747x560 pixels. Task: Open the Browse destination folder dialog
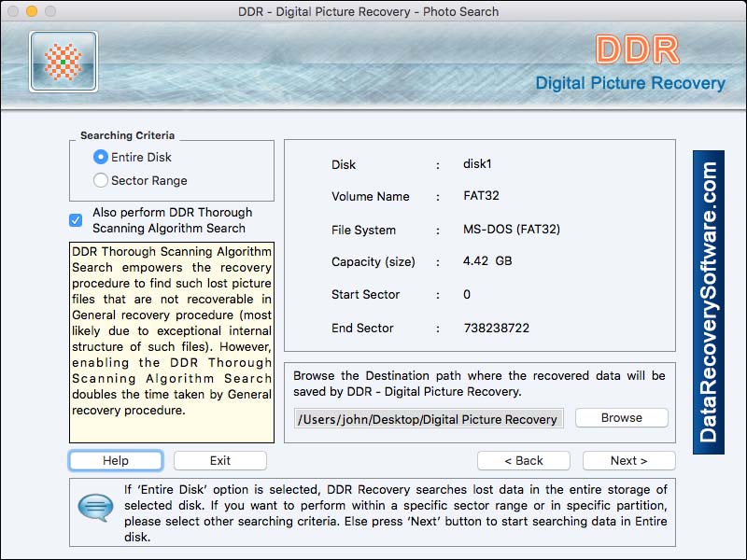621,417
